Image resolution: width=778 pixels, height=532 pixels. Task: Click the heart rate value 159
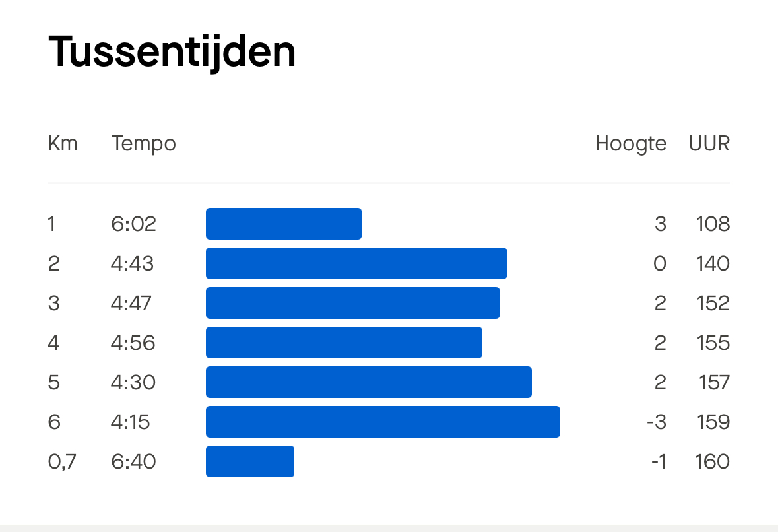tap(713, 422)
